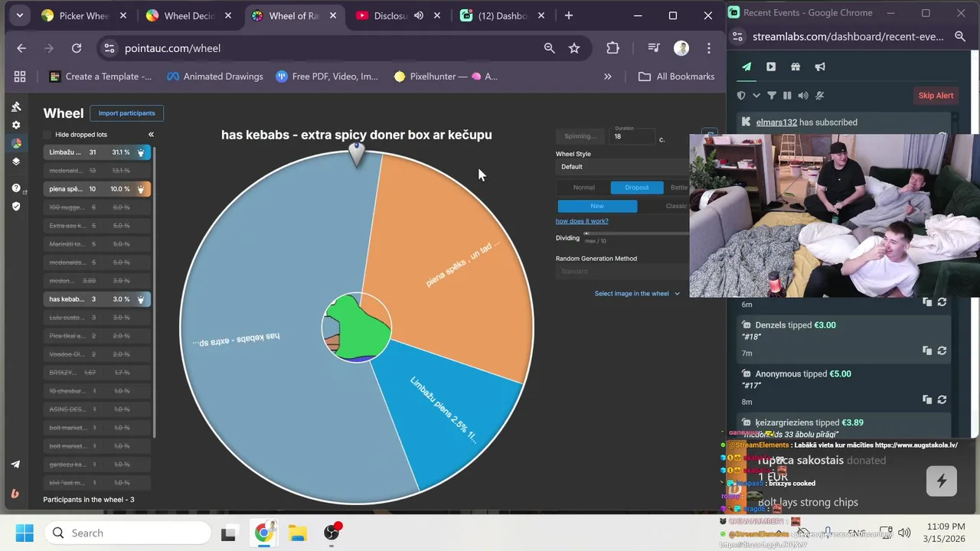Choose the New dropout variant
Viewport: 980px width, 551px height.
597,206
